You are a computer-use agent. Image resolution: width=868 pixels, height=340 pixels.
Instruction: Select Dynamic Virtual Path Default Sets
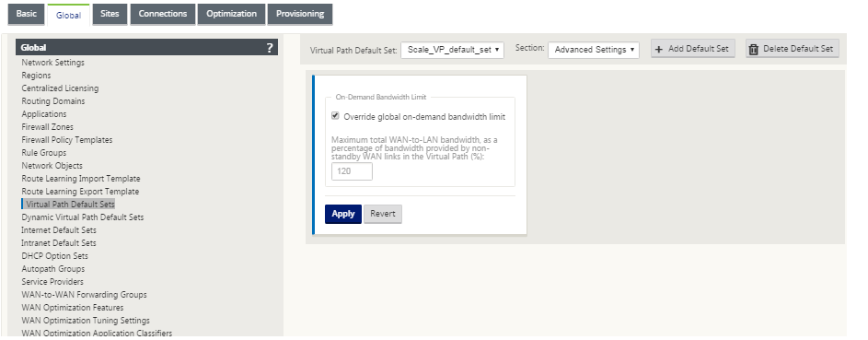[x=83, y=217]
